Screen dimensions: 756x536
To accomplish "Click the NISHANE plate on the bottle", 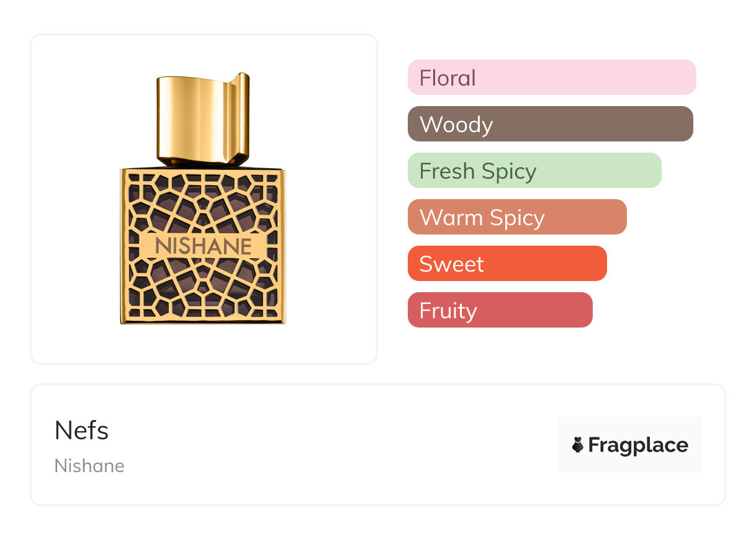I will pyautogui.click(x=203, y=246).
